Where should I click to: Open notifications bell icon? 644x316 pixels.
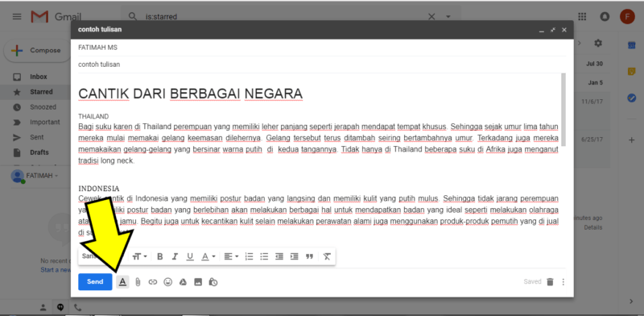(x=605, y=16)
